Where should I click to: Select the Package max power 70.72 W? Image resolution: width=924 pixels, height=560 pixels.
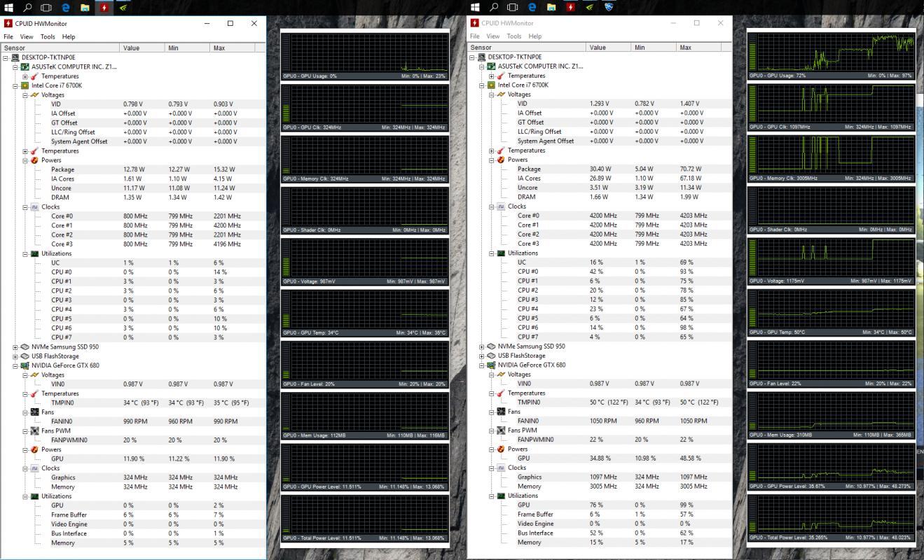691,169
